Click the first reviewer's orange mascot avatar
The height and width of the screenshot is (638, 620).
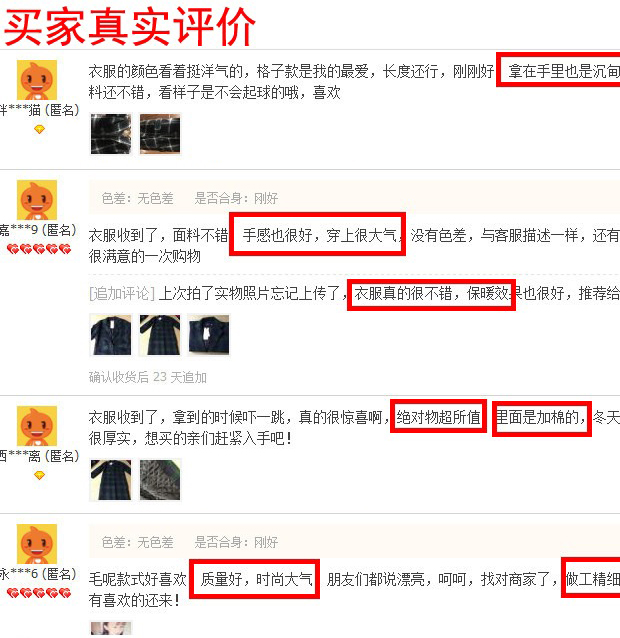coord(37,80)
